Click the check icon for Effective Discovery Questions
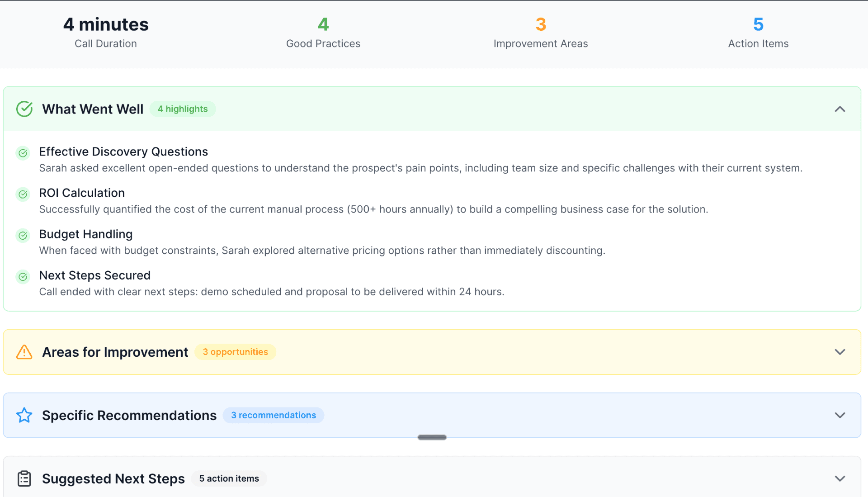Screen dimensions: 868x497 click(23, 153)
